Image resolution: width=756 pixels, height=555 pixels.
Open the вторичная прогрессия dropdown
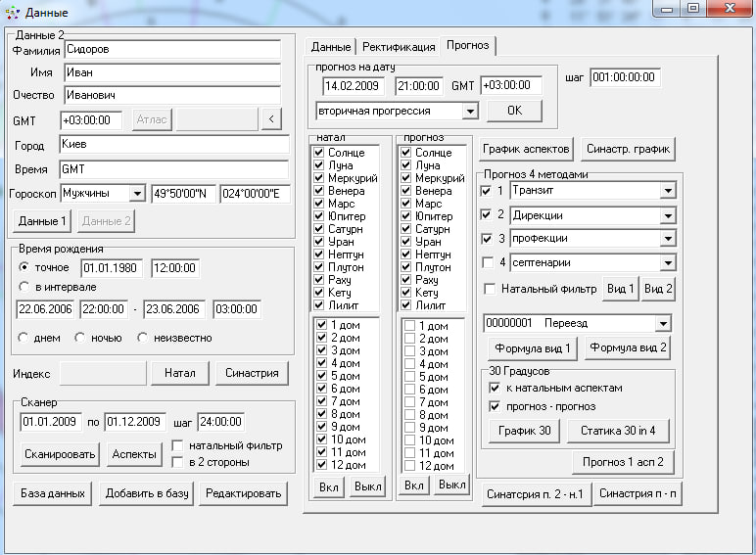tap(469, 112)
